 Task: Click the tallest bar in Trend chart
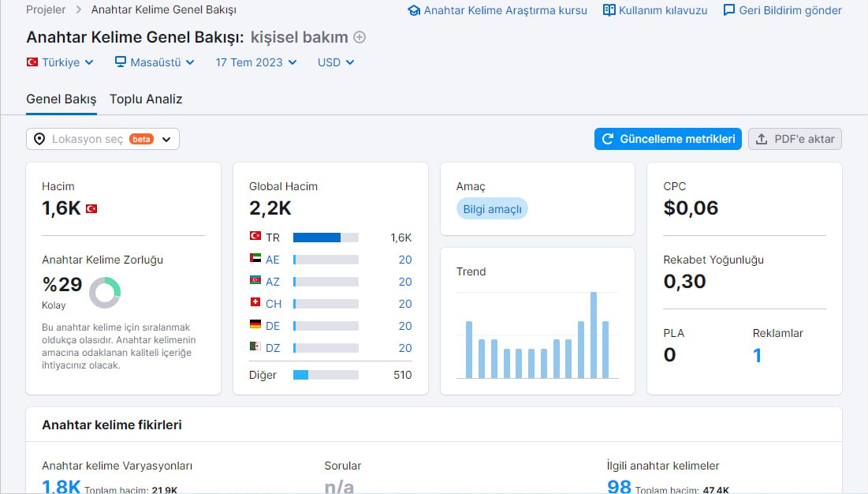[594, 335]
